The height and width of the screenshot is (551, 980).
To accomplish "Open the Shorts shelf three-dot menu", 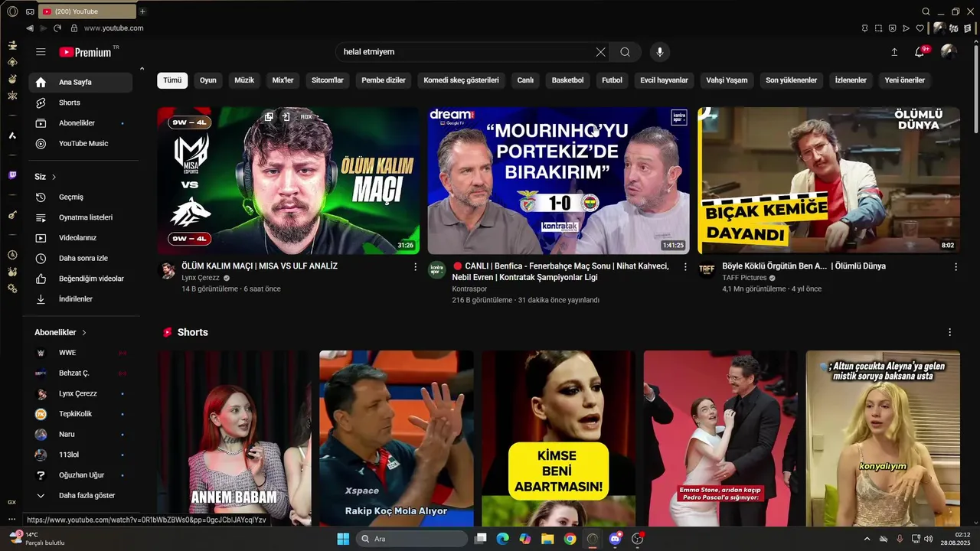I will (x=950, y=333).
